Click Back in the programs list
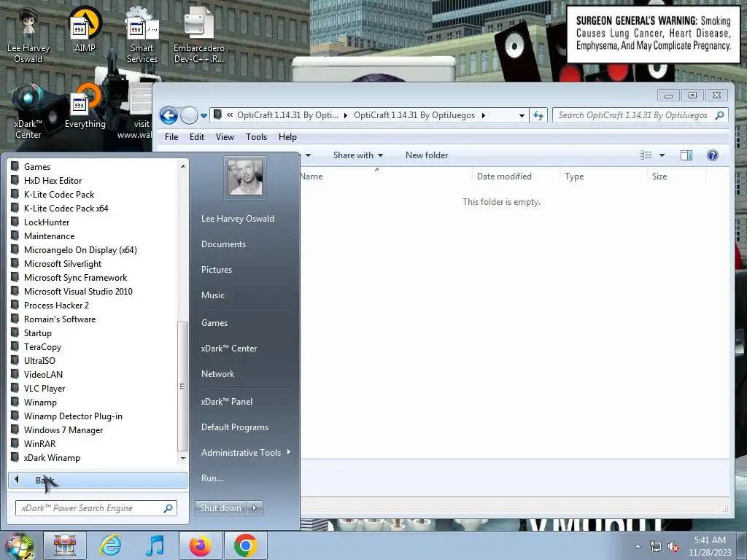The height and width of the screenshot is (560, 747). click(98, 480)
